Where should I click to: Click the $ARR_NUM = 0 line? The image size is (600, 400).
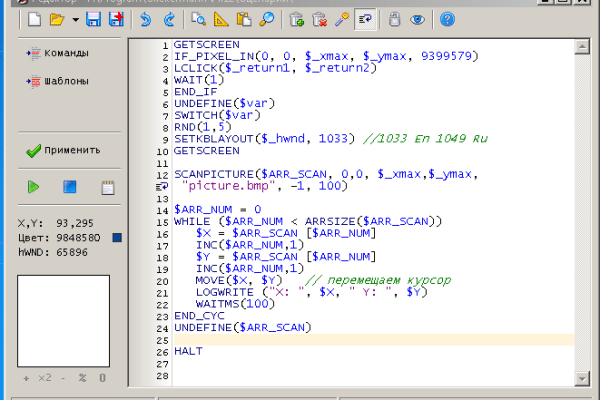tap(217, 210)
